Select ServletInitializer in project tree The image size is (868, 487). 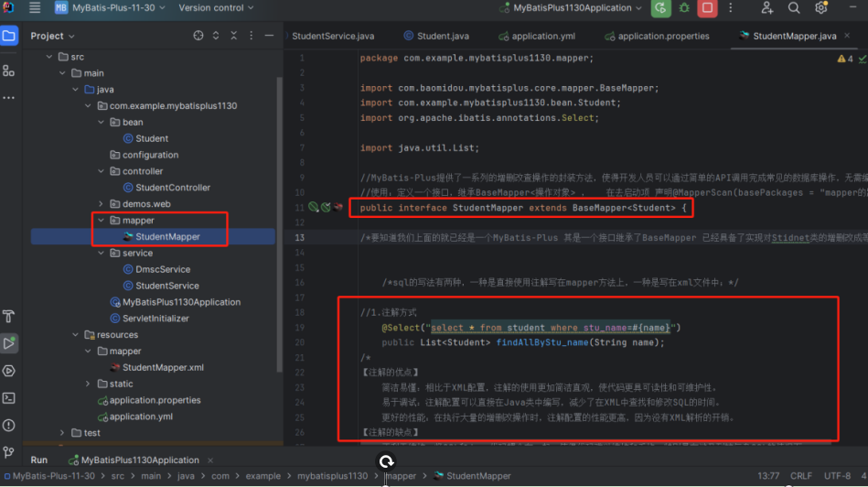point(149,319)
